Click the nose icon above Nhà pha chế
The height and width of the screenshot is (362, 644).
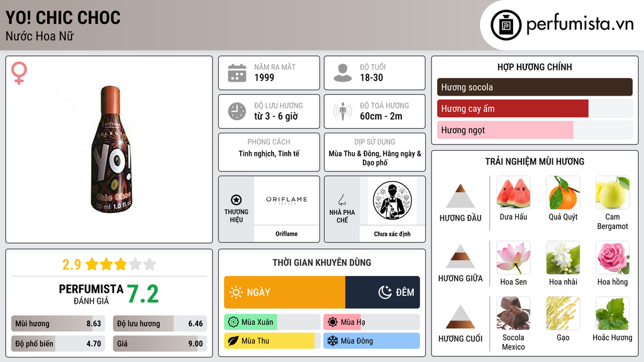[x=341, y=200]
